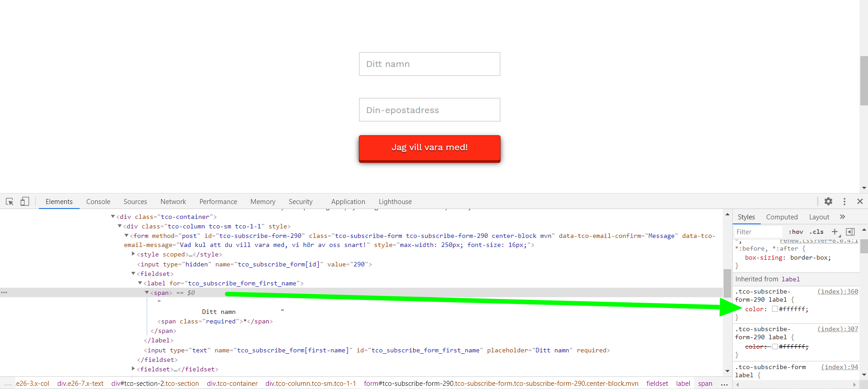Toggle the device toolbar icon

coord(25,202)
